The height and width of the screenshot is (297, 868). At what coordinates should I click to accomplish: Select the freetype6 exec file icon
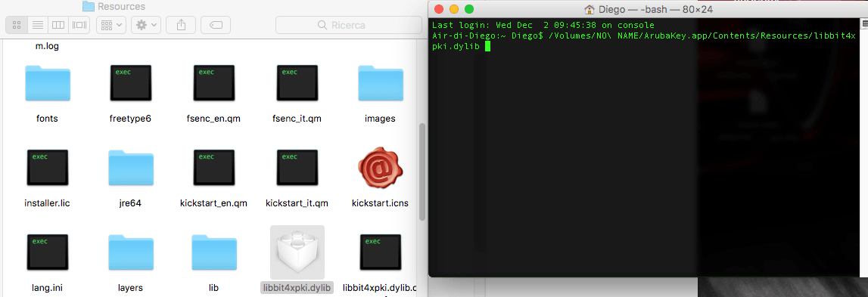[x=131, y=83]
